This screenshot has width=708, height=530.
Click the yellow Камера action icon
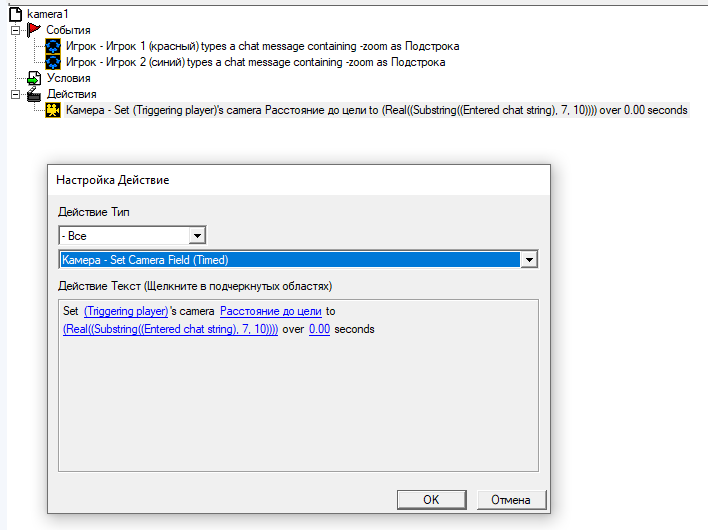tap(53, 110)
